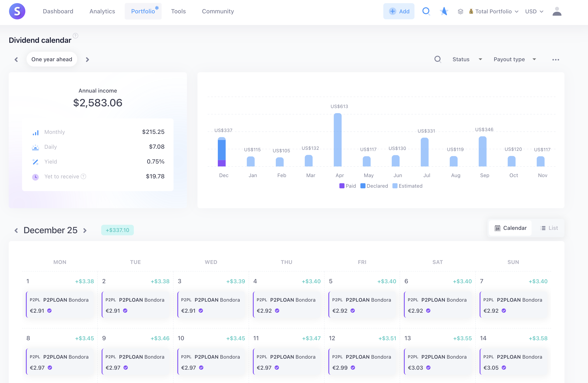Viewport: 588px width, 383px height.
Task: Click the Yet to receive info icon
Action: (x=84, y=176)
